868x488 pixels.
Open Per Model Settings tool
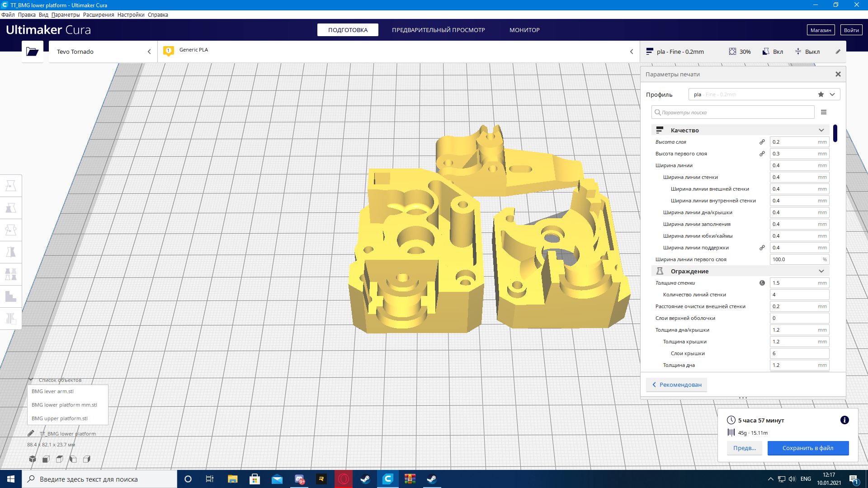11,274
